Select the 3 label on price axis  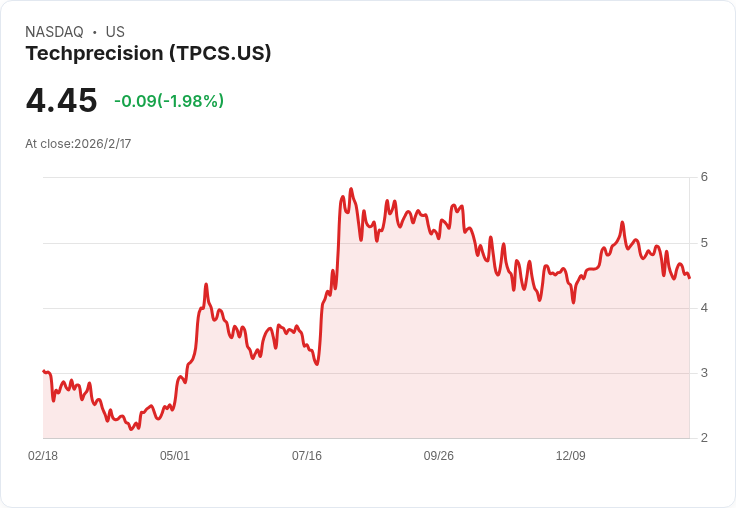tap(704, 373)
